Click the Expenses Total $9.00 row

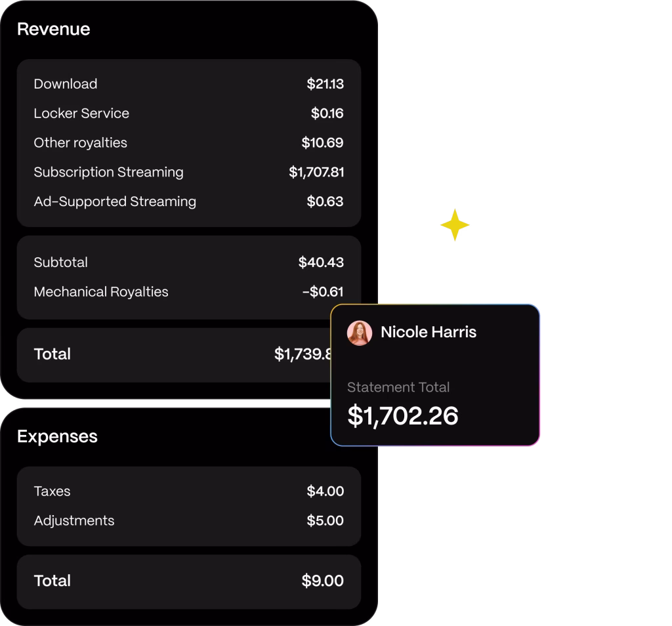tap(188, 581)
